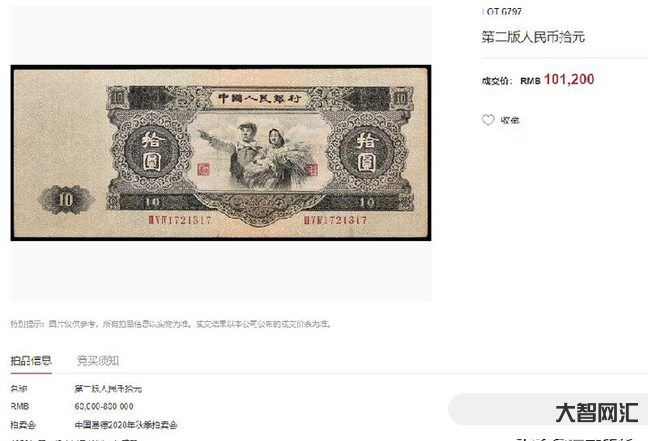Click the heart favorite icon

click(488, 120)
